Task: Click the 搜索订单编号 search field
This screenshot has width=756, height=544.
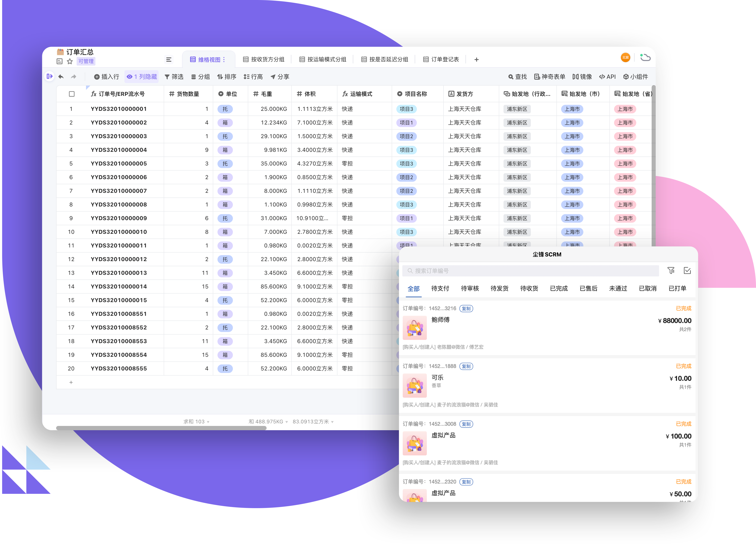Action: point(530,271)
